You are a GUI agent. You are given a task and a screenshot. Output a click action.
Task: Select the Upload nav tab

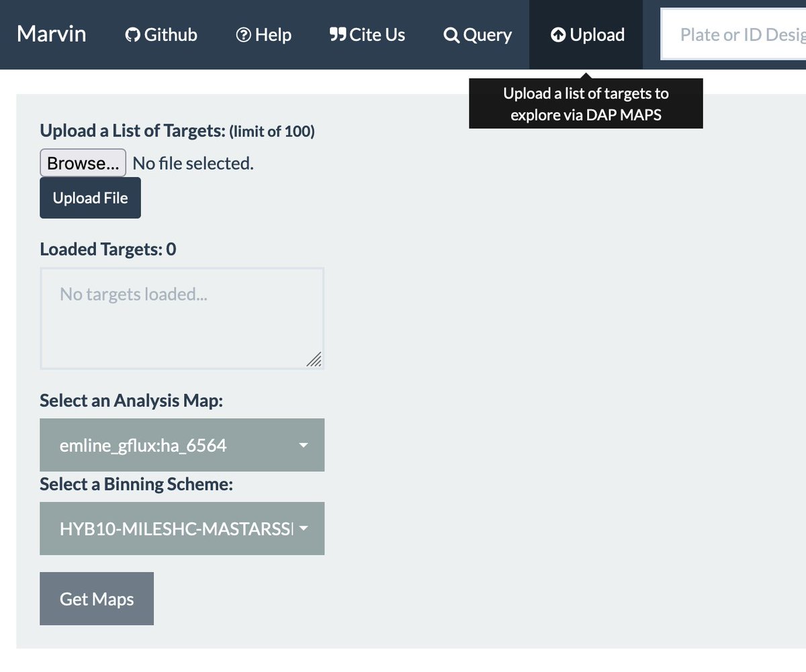click(x=586, y=35)
